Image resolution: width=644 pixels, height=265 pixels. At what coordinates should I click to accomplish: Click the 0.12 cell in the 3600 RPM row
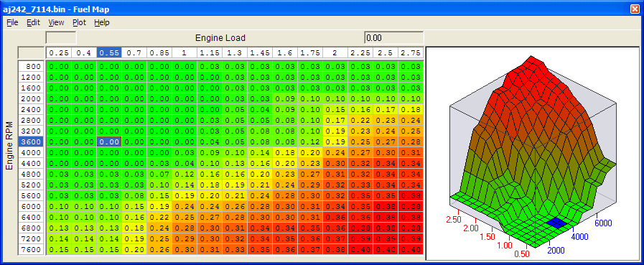[309, 141]
